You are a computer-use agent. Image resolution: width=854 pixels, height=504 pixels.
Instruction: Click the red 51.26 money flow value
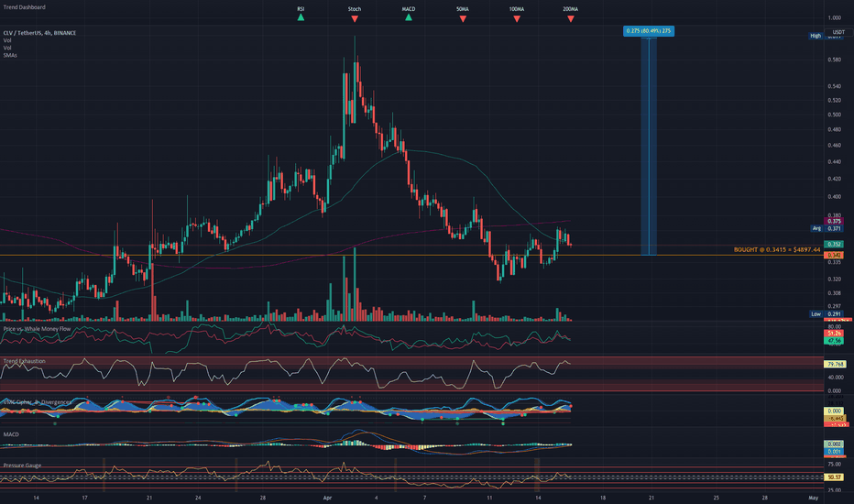pos(834,333)
